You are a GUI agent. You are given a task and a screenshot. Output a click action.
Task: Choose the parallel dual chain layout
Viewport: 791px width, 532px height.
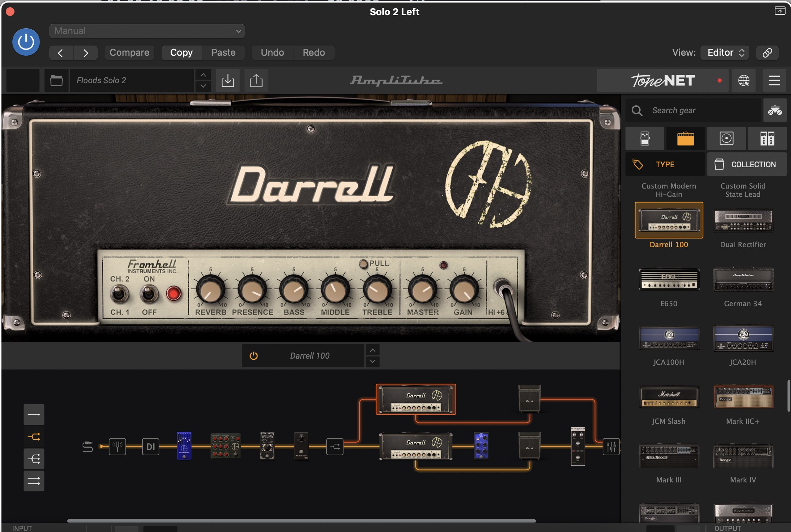pyautogui.click(x=34, y=481)
